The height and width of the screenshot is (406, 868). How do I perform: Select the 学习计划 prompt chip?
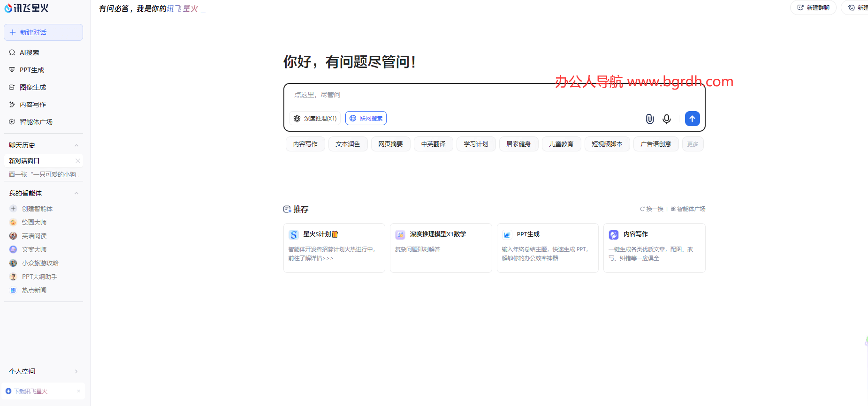tap(476, 144)
